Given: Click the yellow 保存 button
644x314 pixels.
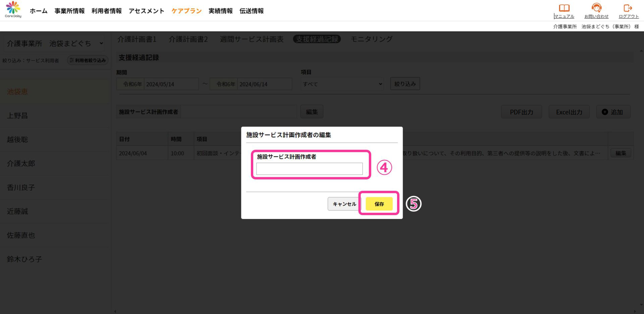Looking at the screenshot, I should tap(379, 204).
